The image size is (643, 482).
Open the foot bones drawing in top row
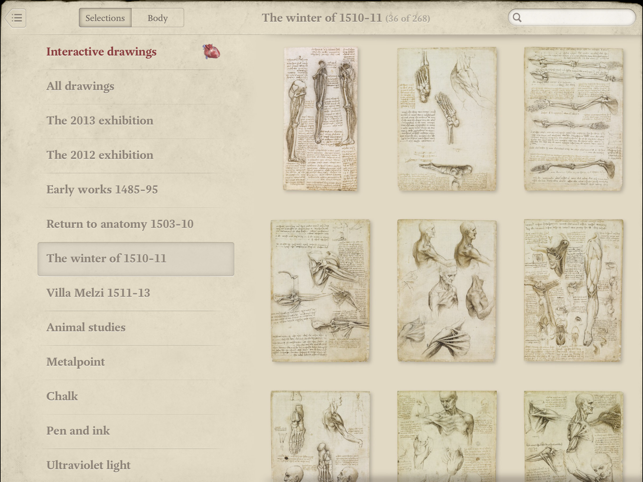[x=446, y=119]
